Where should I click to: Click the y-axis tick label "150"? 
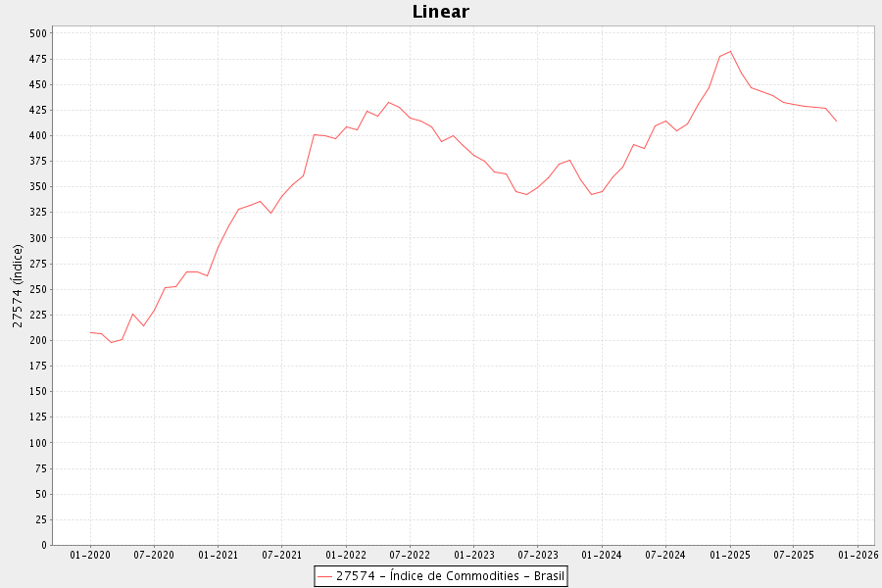click(x=37, y=392)
